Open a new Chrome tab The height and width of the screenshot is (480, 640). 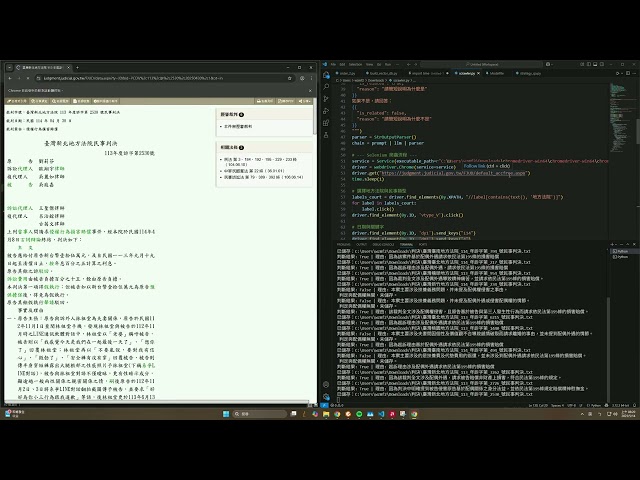pos(77,67)
